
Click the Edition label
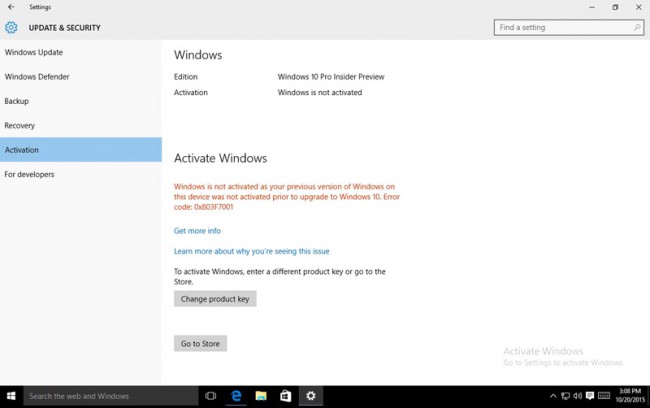tap(186, 77)
